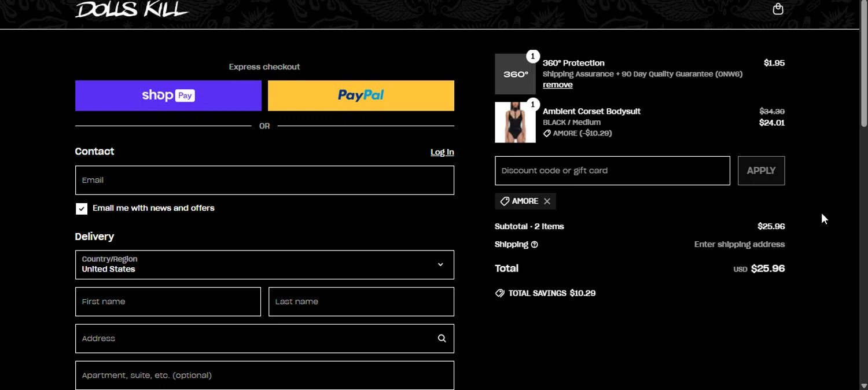Click the Ambient Corset Bodysuit thumbnail

(515, 123)
